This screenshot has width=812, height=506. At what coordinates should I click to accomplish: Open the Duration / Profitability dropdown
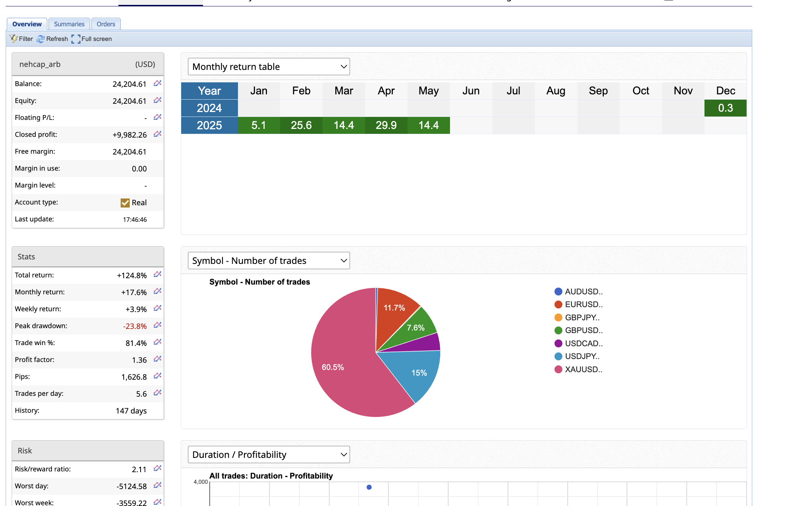coord(269,454)
